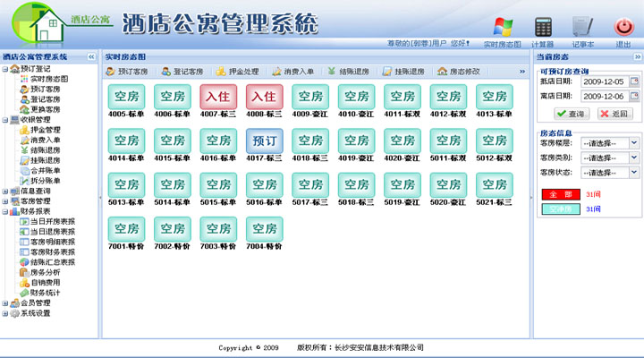This screenshot has width=644, height=358.
Task: Click the 登记客房 toolbar button
Action: point(182,72)
